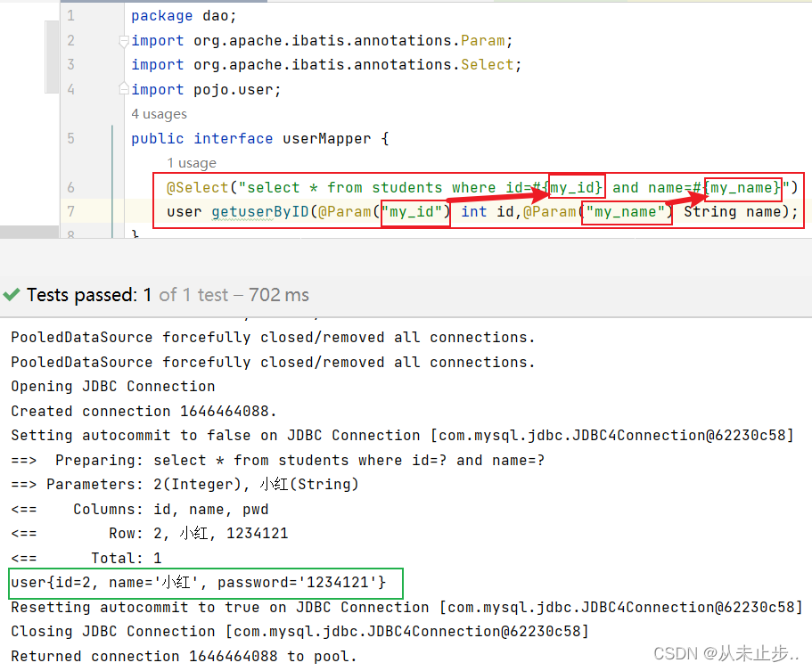Image resolution: width=812 pixels, height=671 pixels.
Task: Open the '4 usages' hint above userMapper
Action: click(159, 114)
